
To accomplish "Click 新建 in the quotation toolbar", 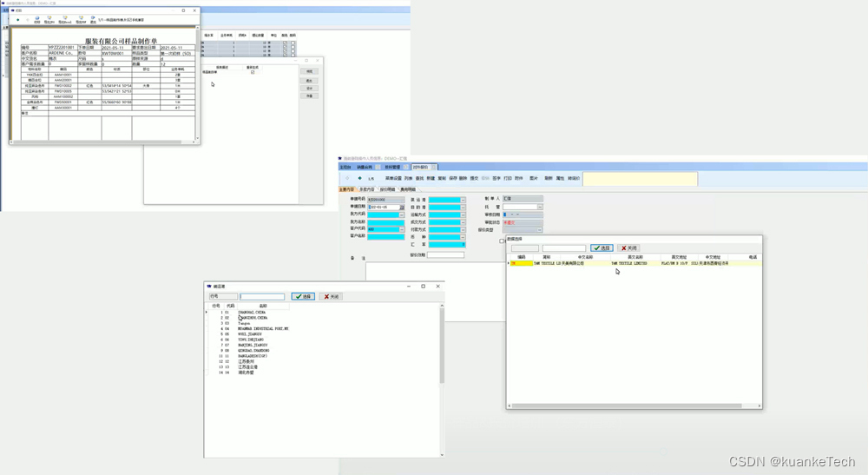I will 431,178.
